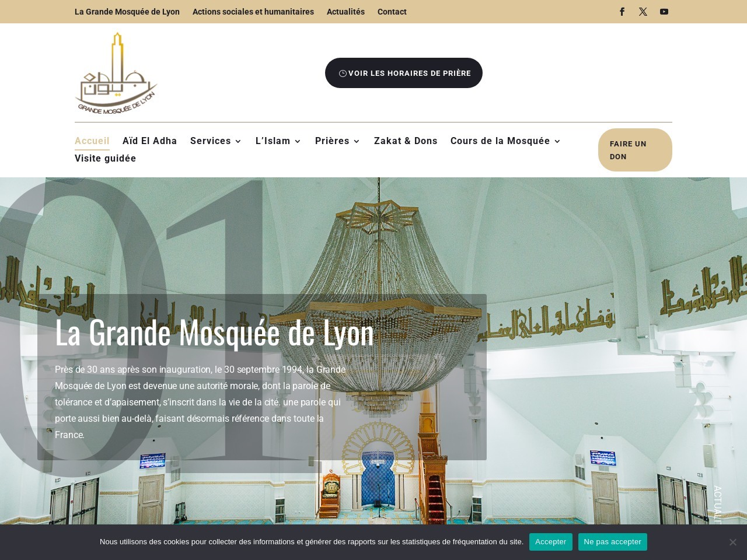The height and width of the screenshot is (560, 747).
Task: Open the X (Twitter) profile icon
Action: click(x=643, y=12)
